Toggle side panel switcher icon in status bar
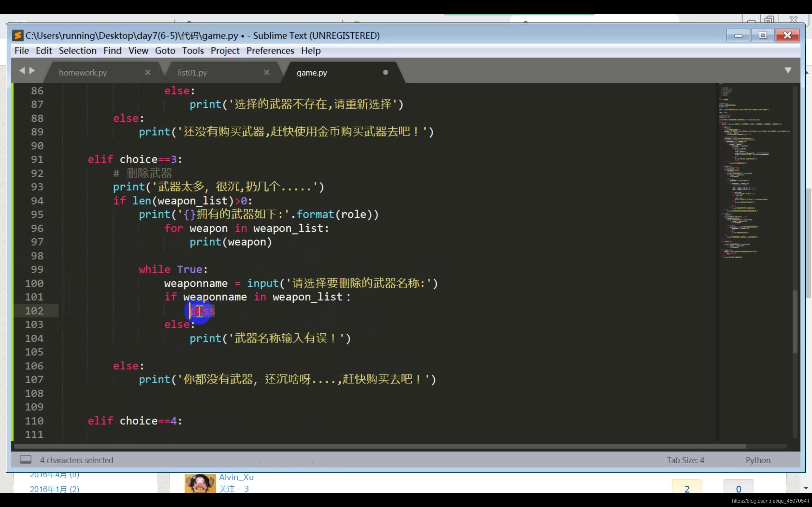The width and height of the screenshot is (812, 507). pyautogui.click(x=25, y=459)
